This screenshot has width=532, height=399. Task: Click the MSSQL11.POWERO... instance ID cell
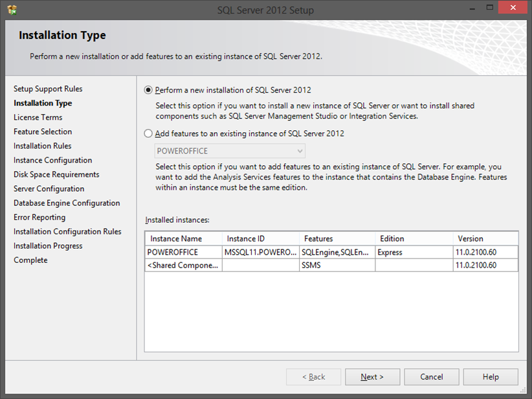261,253
